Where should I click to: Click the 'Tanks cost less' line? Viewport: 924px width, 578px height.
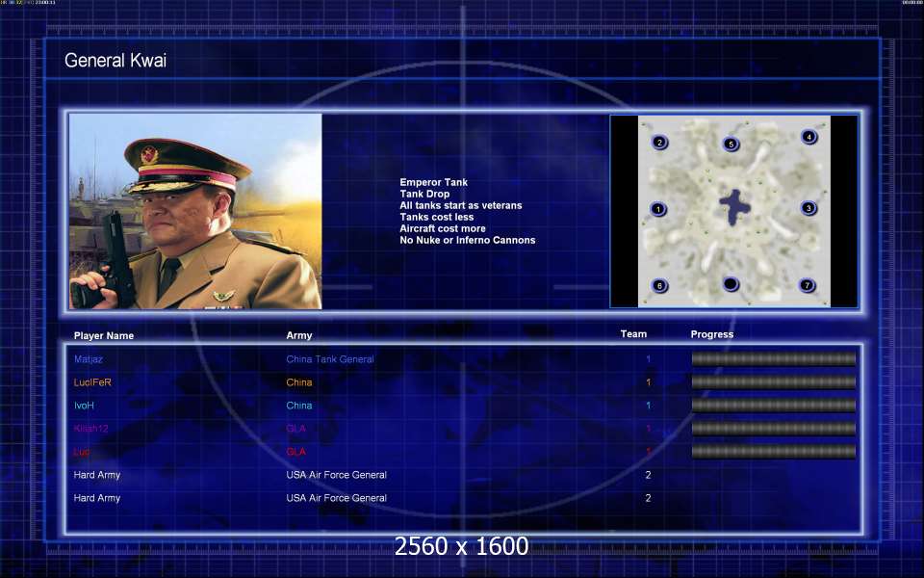(437, 217)
